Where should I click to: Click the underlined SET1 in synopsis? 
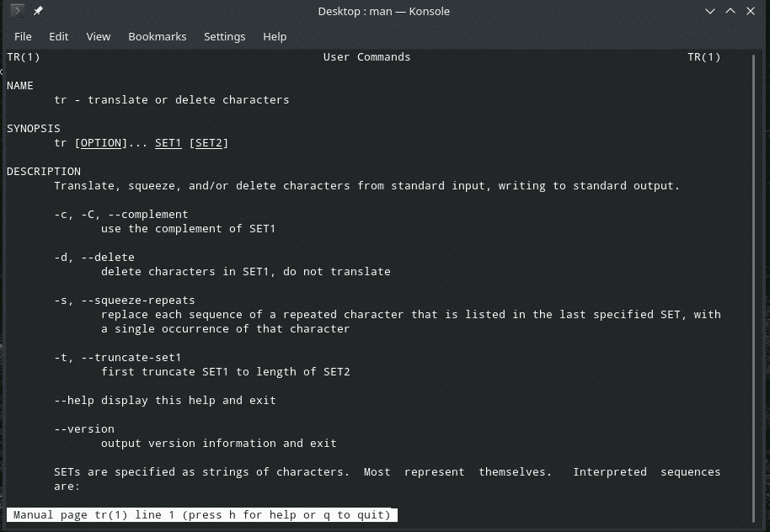point(168,143)
